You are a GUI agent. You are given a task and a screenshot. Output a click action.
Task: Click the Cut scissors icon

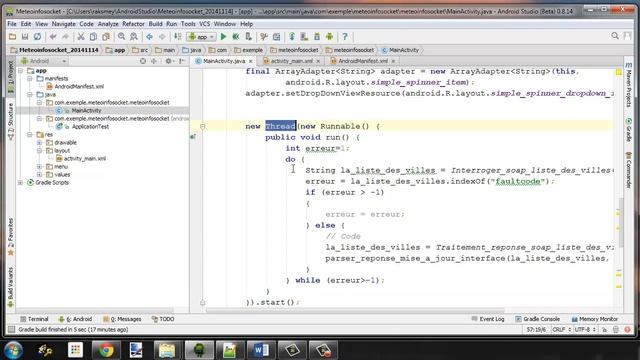(x=81, y=37)
